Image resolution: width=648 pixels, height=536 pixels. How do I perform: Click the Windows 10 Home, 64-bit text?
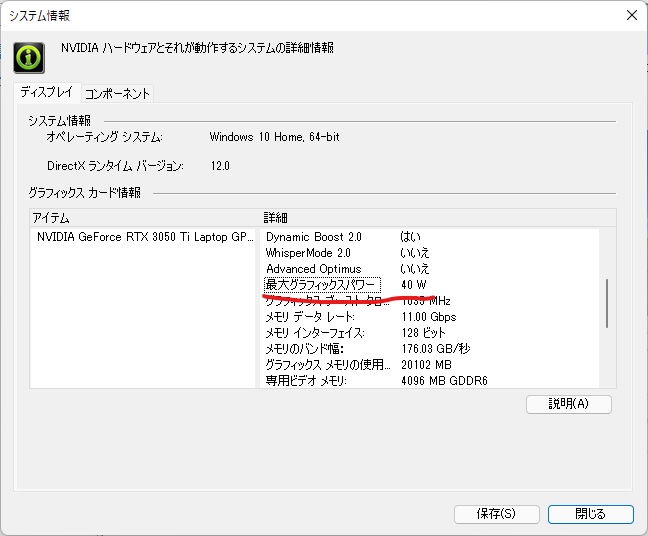pos(274,137)
